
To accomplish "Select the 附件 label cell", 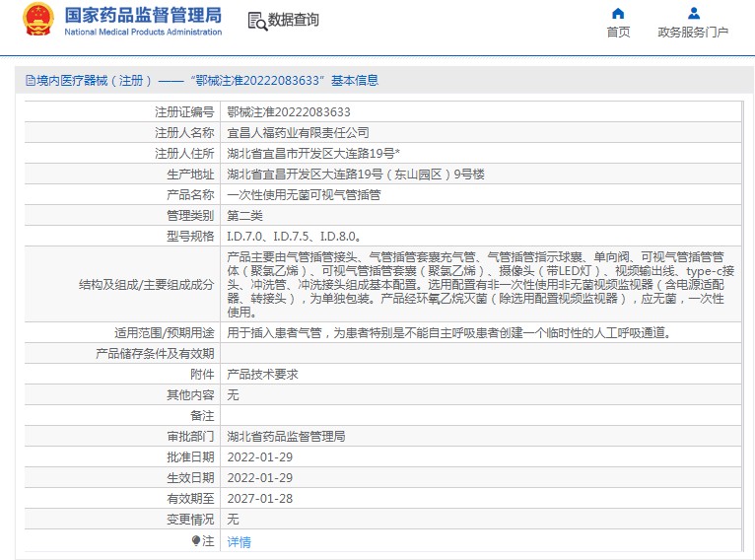I will (x=202, y=374).
